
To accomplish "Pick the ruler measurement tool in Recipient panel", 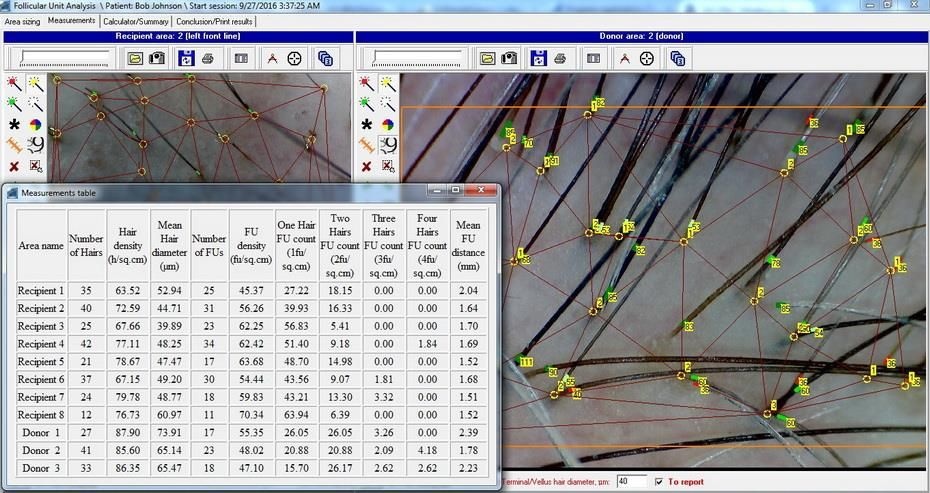I will click(x=14, y=146).
